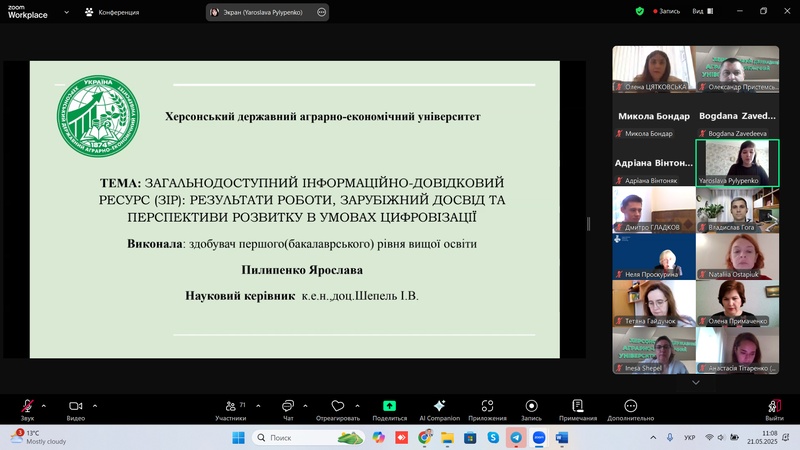Open Microsoft Word from the taskbar
800x450 pixels.
[562, 438]
